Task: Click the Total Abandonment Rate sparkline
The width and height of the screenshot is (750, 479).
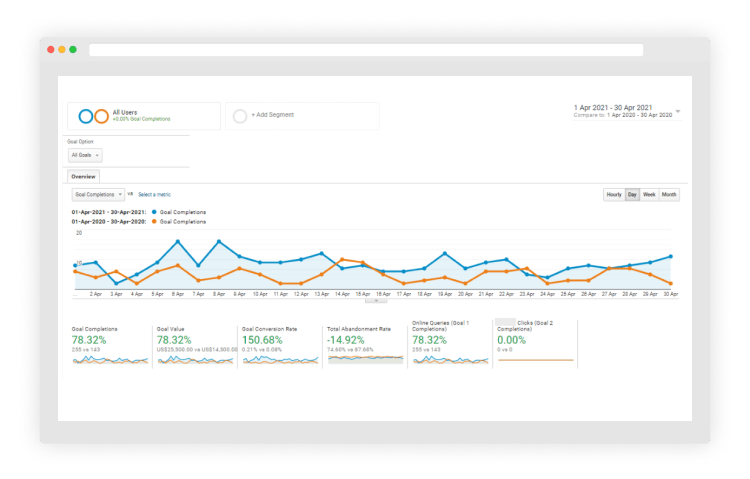Action: pos(365,359)
